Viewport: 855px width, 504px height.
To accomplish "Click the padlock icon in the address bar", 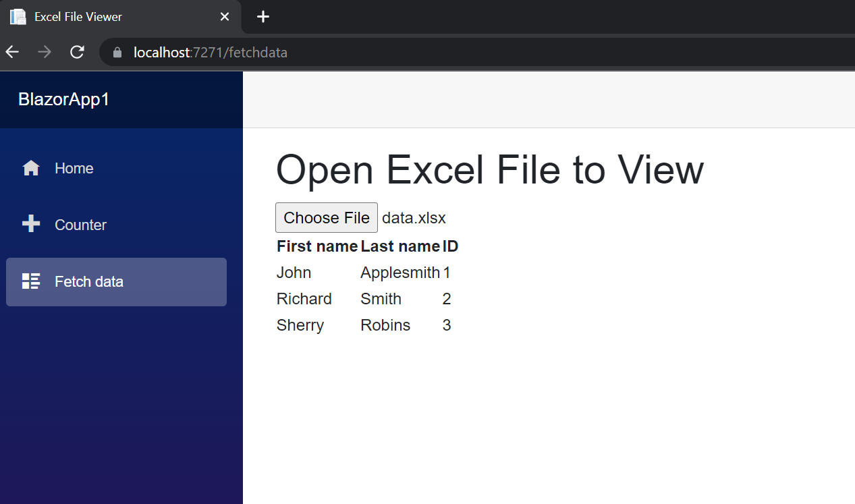I will pos(117,51).
